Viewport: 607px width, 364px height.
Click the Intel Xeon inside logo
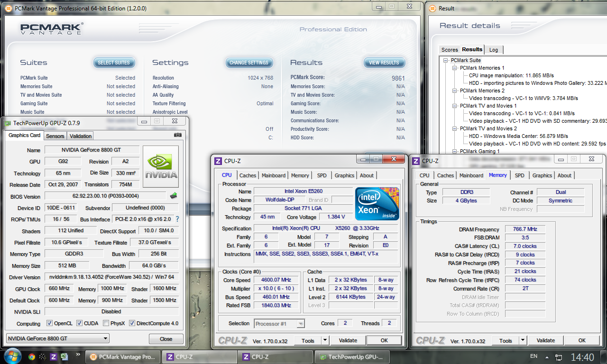click(377, 204)
